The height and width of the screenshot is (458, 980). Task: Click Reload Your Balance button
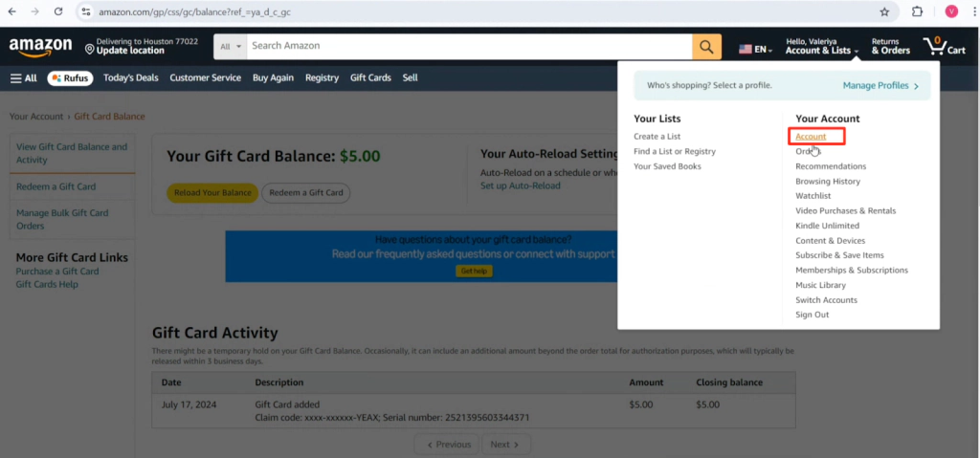(212, 193)
